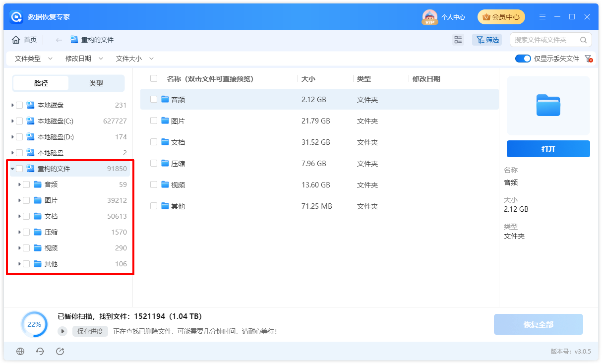Check the 本地磁盘(C:) tree checkbox
The height and width of the screenshot is (364, 602).
point(19,121)
